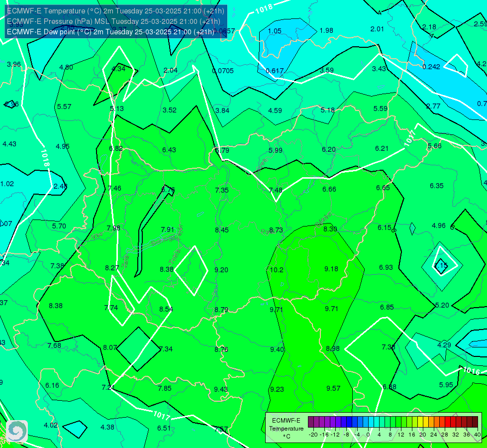This screenshot has height=448, width=487.
Task: Click the 5.66 temperature value
Action: pos(434,146)
